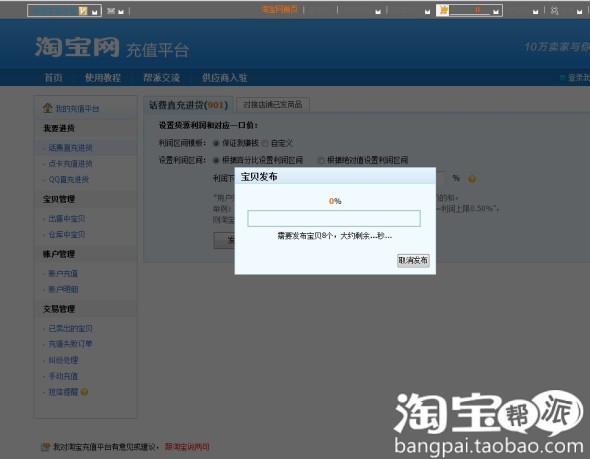Image resolution: width=590 pixels, height=459 pixels.
Task: Click the 0% progress text in dialog
Action: 335,201
